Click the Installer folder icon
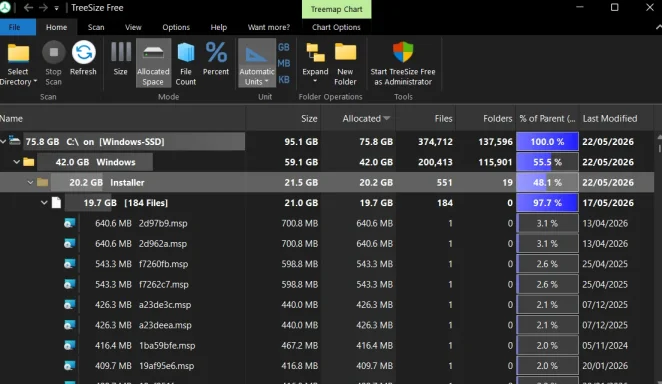662x384 pixels. 43,182
